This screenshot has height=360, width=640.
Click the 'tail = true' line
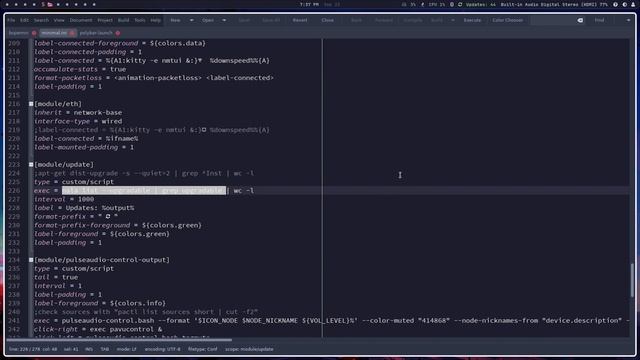coord(56,277)
